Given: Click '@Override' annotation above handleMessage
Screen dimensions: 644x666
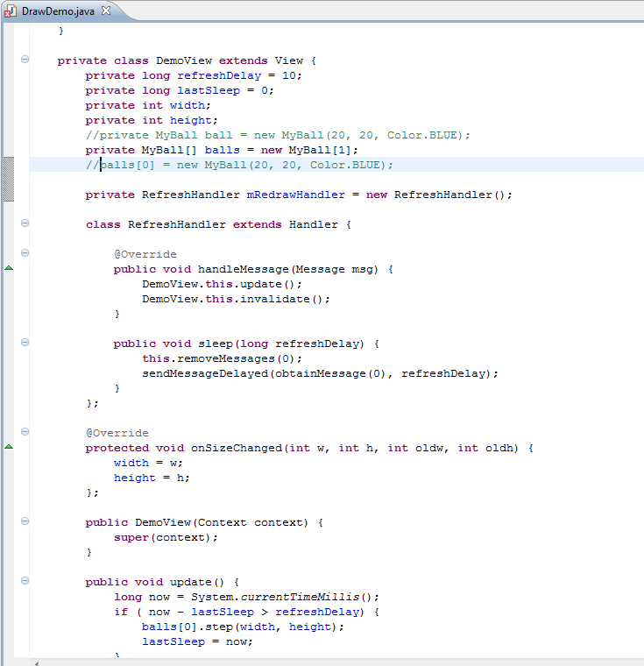Looking at the screenshot, I should (145, 254).
